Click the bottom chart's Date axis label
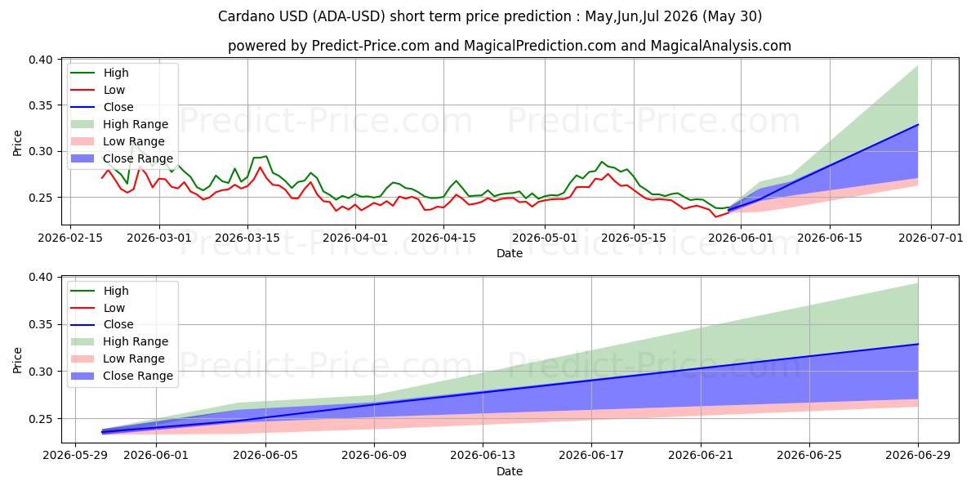 (x=510, y=471)
